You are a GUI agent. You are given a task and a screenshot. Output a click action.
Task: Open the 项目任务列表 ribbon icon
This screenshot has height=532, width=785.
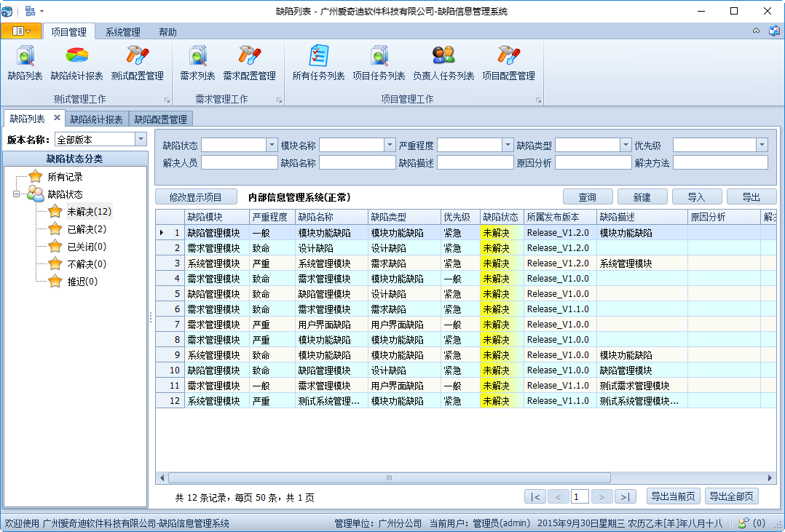pos(379,56)
